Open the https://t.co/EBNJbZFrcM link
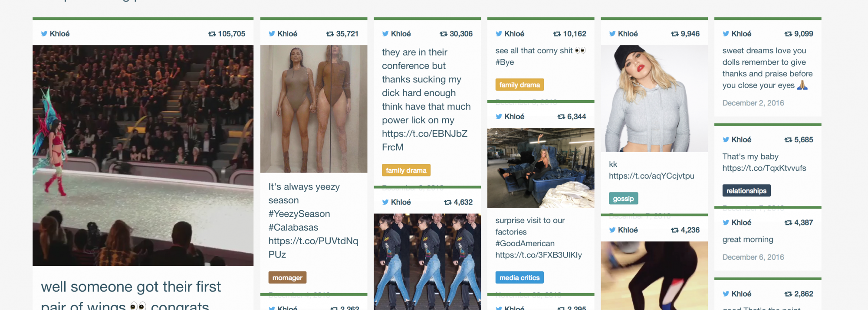Screen dimensions: 868x310 tap(424, 140)
